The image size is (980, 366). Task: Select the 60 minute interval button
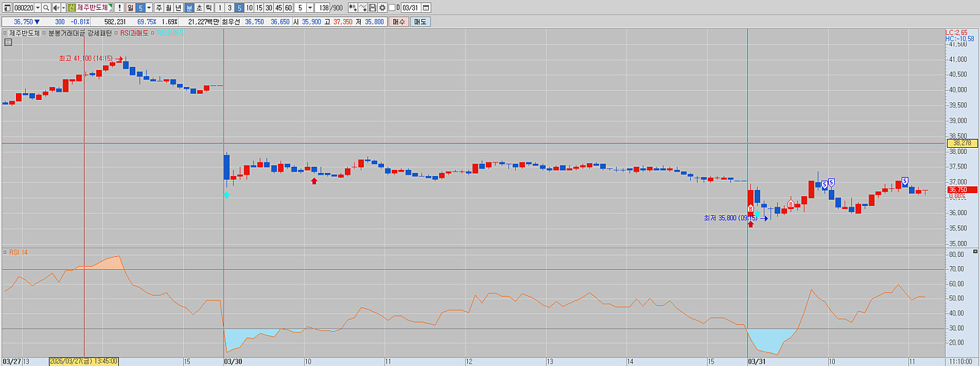pos(288,8)
